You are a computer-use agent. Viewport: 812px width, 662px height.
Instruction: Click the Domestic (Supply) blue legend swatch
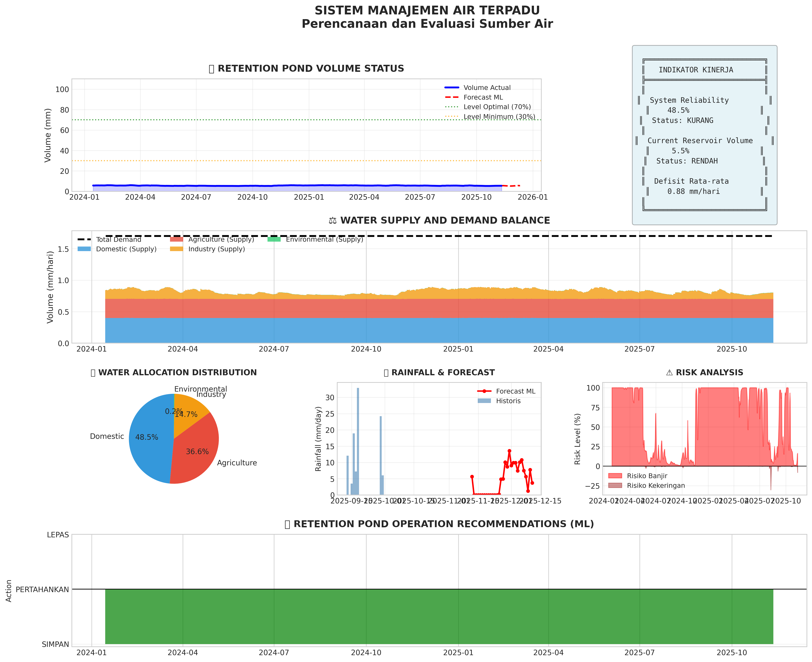tap(84, 249)
